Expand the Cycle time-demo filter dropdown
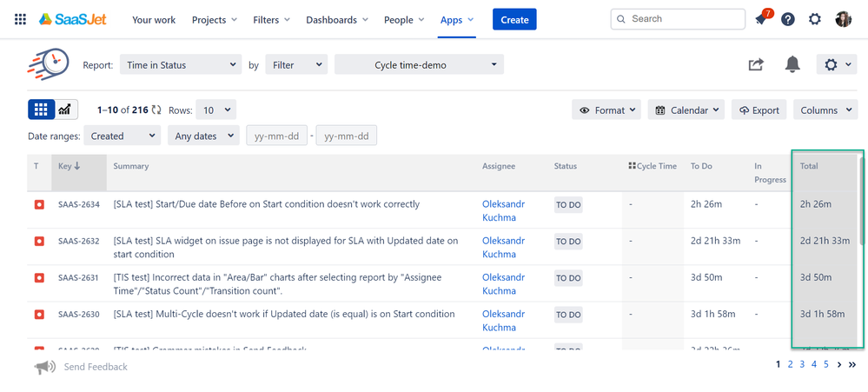Viewport: 868px width, 392px height. click(x=419, y=65)
